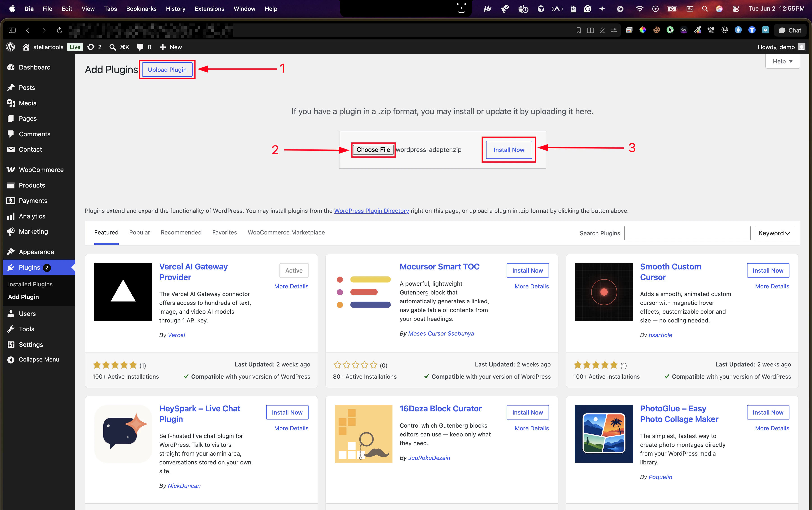Open author Moses Cursor Ssebunya link
The image size is (812, 510).
tap(441, 333)
